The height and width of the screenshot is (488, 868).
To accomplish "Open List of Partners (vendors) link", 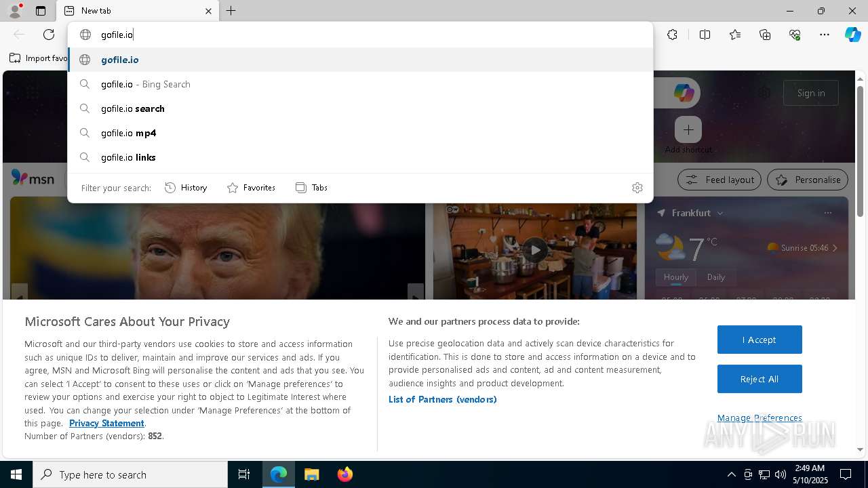I will coord(443,399).
